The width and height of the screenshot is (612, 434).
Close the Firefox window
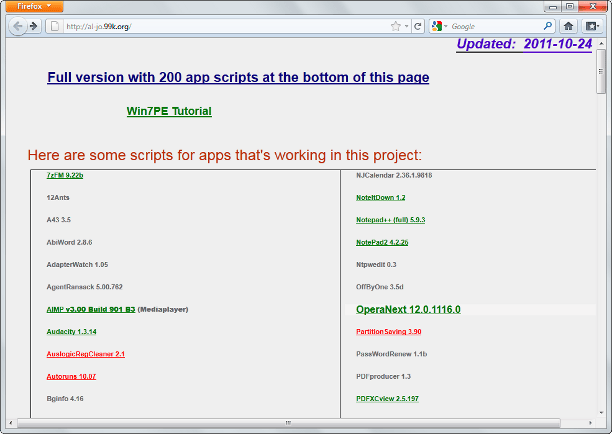tap(592, 6)
